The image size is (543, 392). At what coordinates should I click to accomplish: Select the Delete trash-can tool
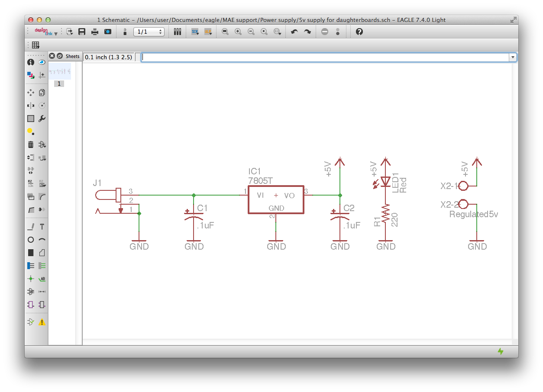tap(31, 144)
